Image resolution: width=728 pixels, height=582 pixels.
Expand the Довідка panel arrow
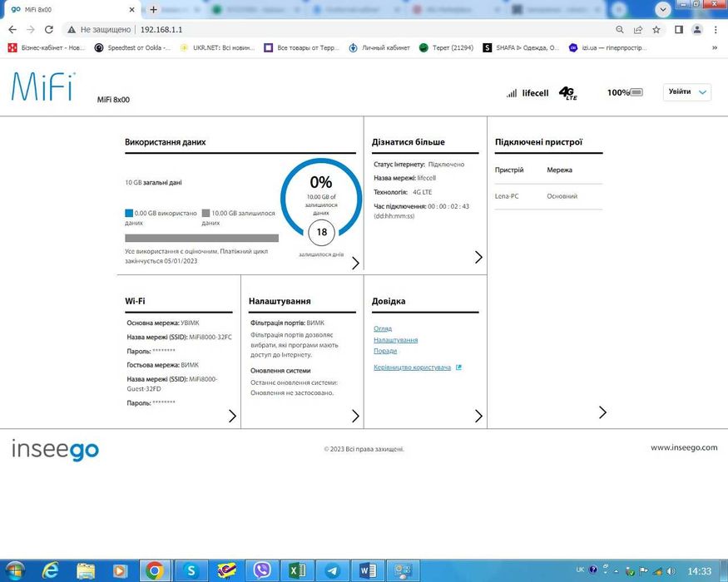pos(478,416)
